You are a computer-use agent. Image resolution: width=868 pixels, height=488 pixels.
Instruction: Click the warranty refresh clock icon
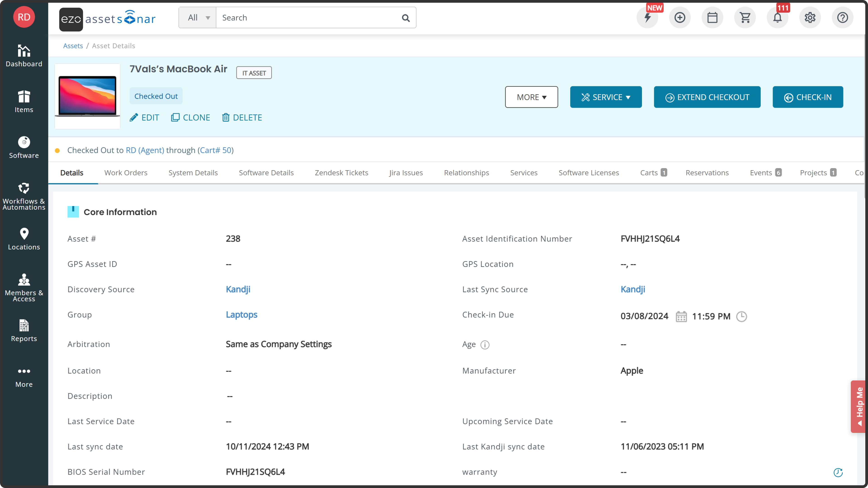838,472
